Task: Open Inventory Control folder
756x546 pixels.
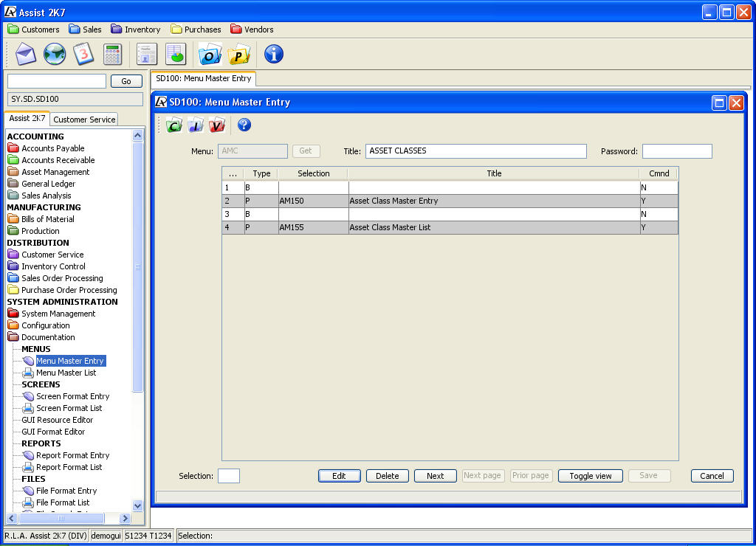Action: click(53, 266)
